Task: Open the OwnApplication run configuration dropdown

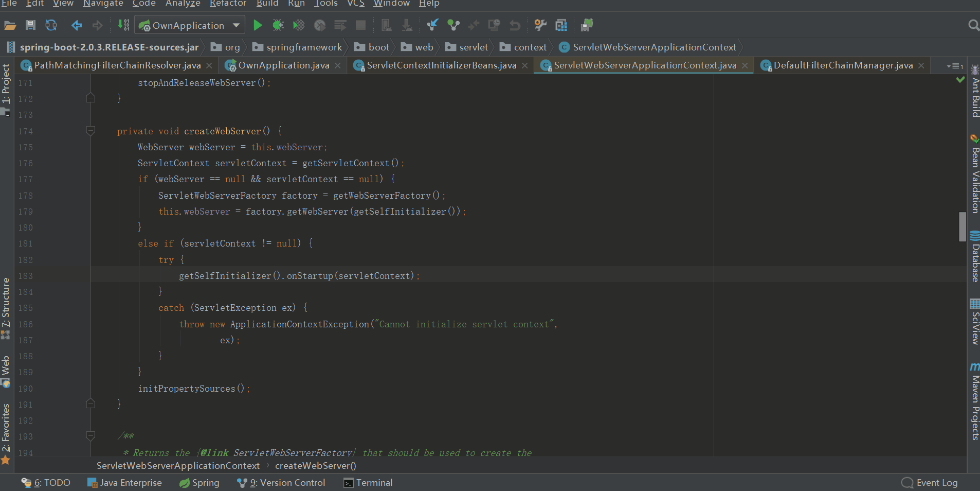Action: point(189,25)
